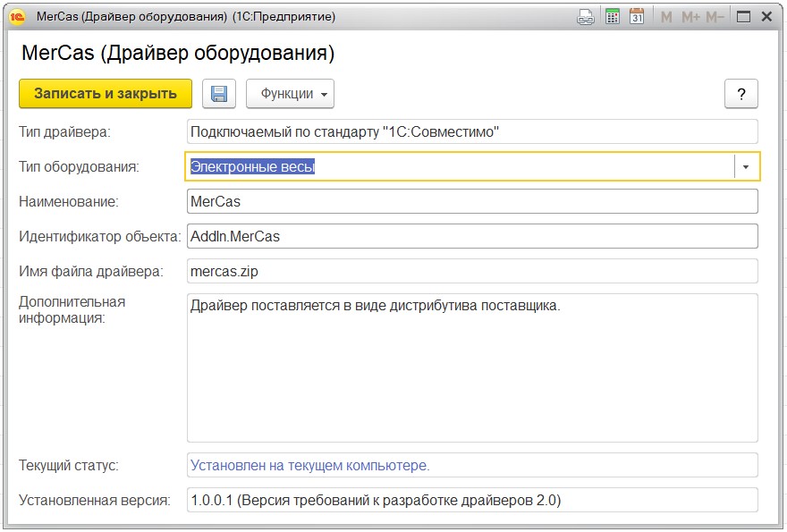
Task: Open the calculator from title bar
Action: [613, 16]
